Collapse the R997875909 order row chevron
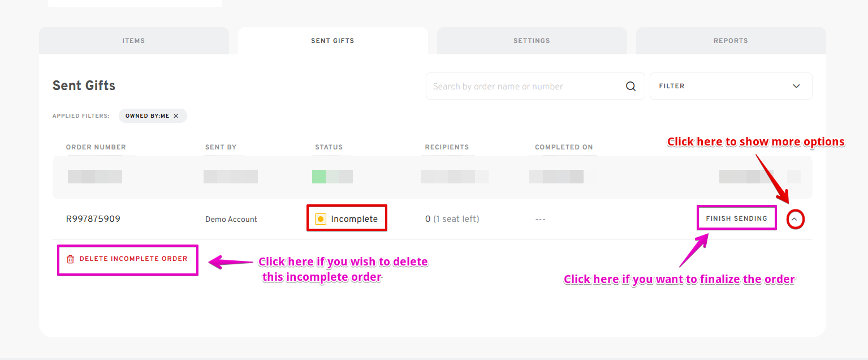Image resolution: width=868 pixels, height=360 pixels. tap(795, 219)
